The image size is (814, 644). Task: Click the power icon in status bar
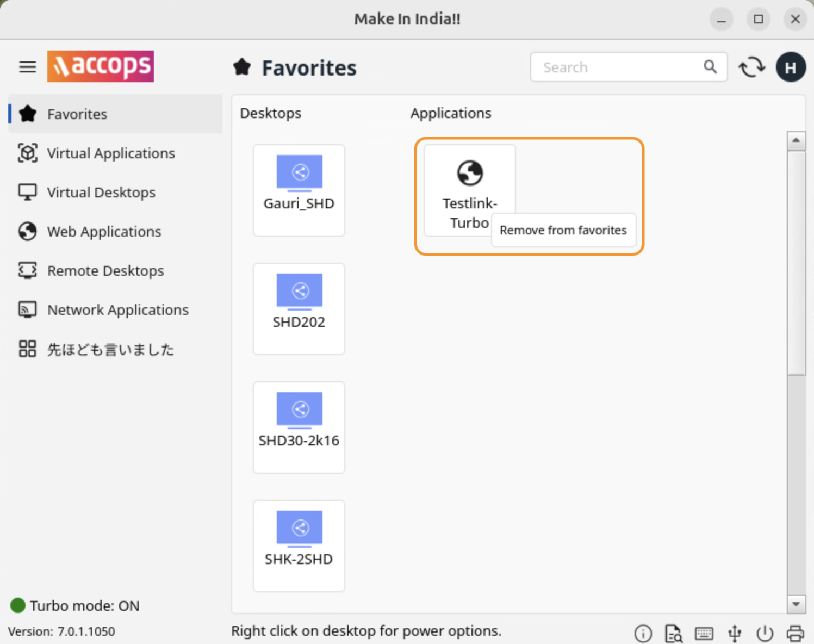click(765, 633)
